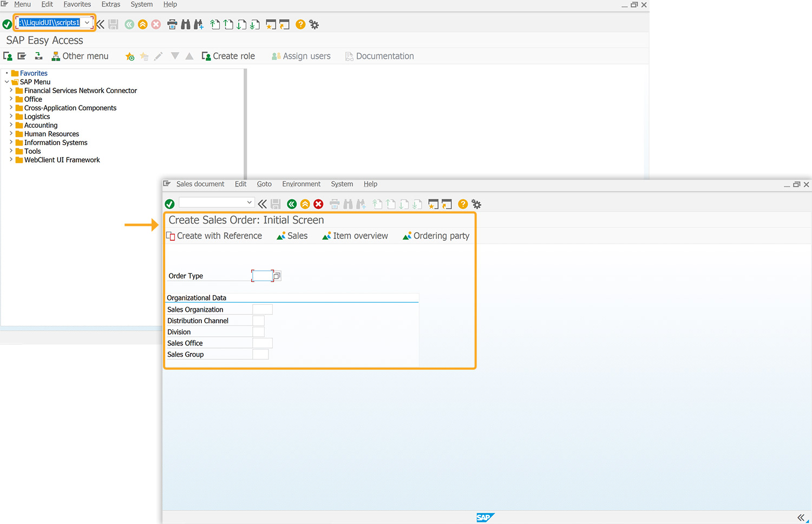This screenshot has height=524, width=812.
Task: Open Customize Local Layout gear in Easy Access
Action: click(314, 24)
